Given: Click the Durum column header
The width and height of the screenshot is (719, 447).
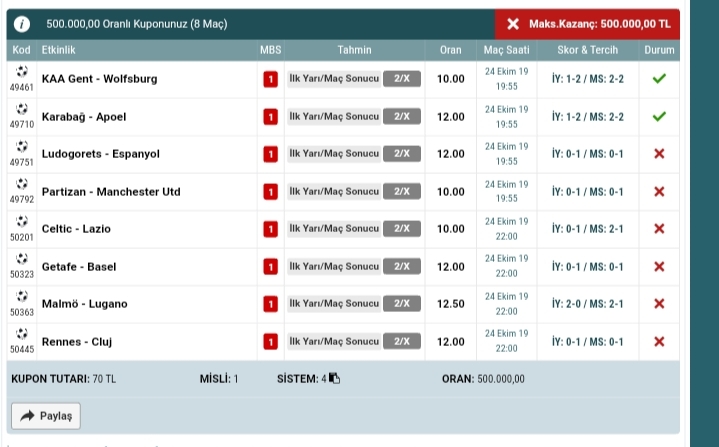Looking at the screenshot, I should [659, 50].
